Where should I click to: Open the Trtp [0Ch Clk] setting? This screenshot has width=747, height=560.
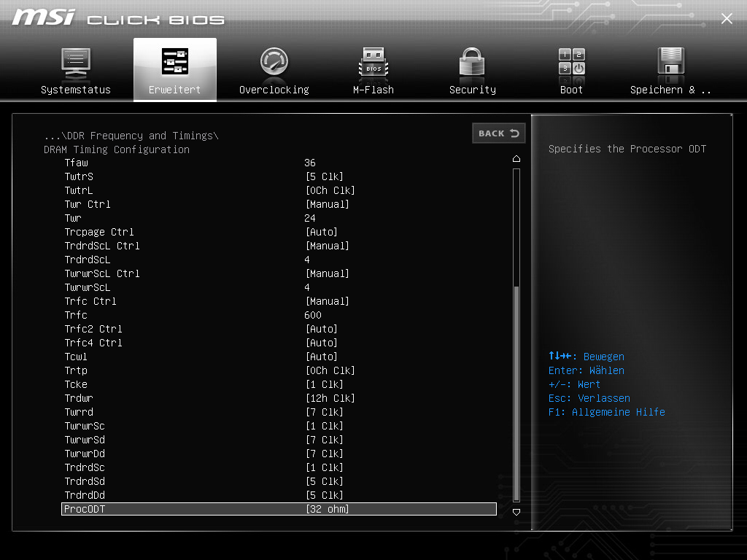[x=330, y=370]
